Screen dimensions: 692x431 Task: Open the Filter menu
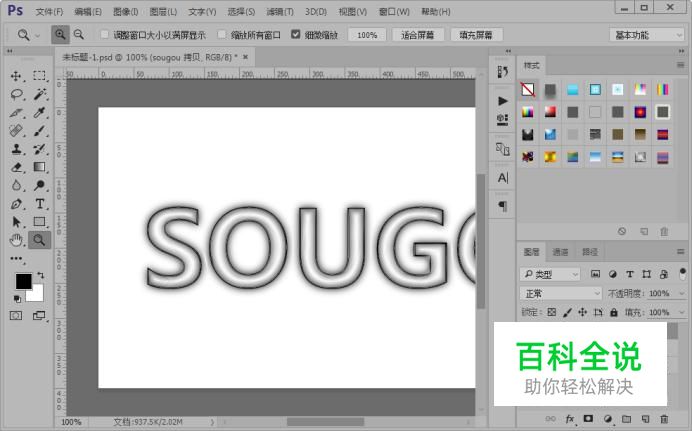click(280, 12)
